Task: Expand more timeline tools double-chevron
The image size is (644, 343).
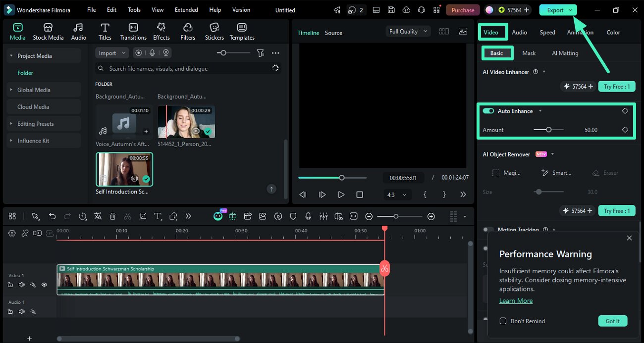Action: point(188,216)
